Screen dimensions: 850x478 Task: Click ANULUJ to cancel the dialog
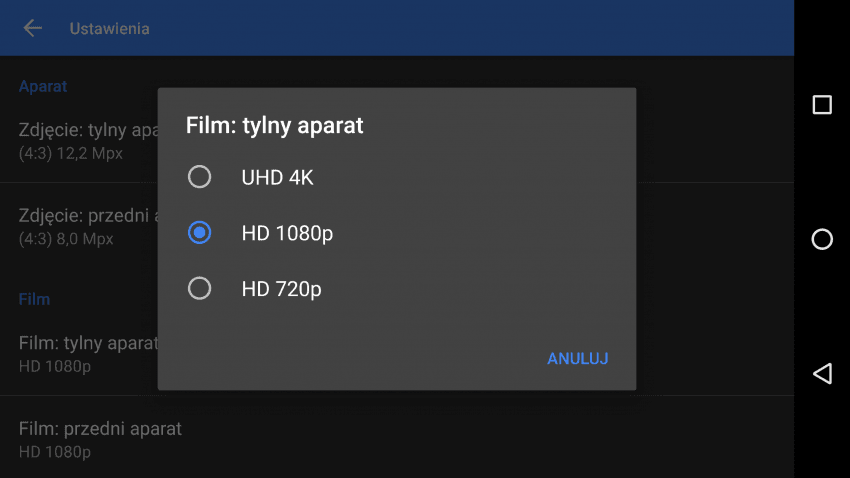coord(577,358)
